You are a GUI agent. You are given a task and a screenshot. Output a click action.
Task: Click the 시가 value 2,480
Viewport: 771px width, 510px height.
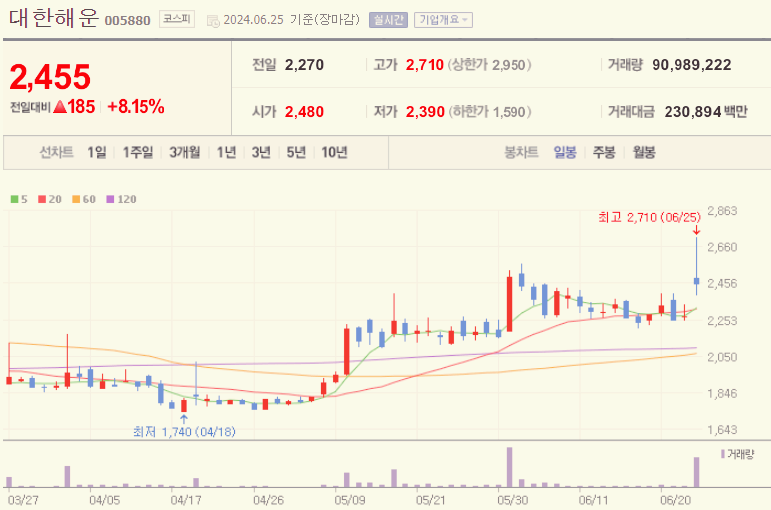(304, 112)
